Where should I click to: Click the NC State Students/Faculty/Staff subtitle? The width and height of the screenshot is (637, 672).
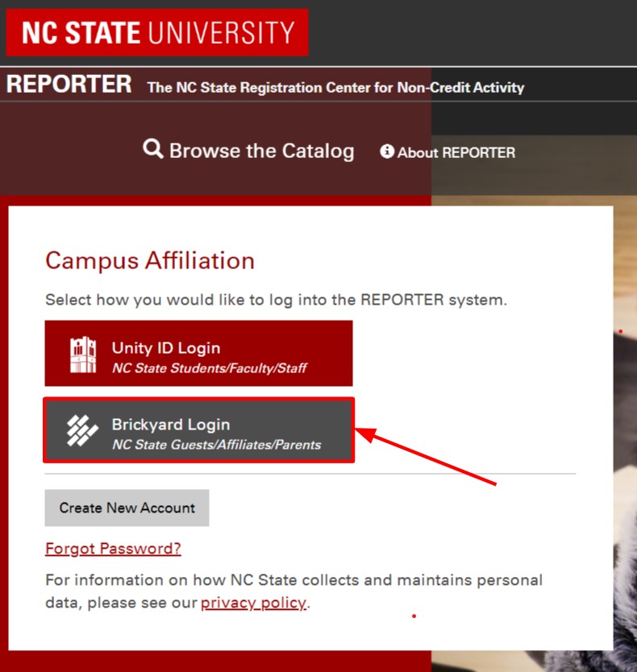point(209,368)
